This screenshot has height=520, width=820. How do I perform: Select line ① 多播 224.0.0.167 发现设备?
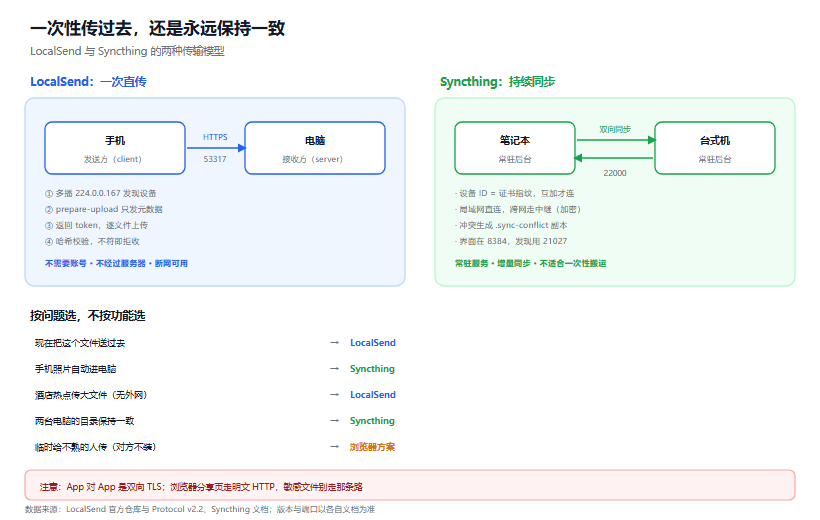click(100, 194)
